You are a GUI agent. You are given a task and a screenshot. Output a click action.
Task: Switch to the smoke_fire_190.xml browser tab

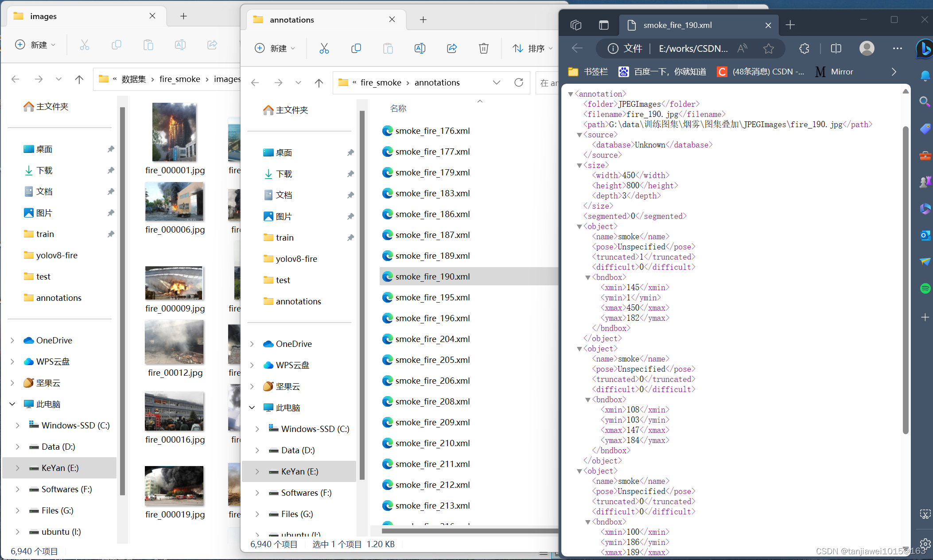pos(678,25)
